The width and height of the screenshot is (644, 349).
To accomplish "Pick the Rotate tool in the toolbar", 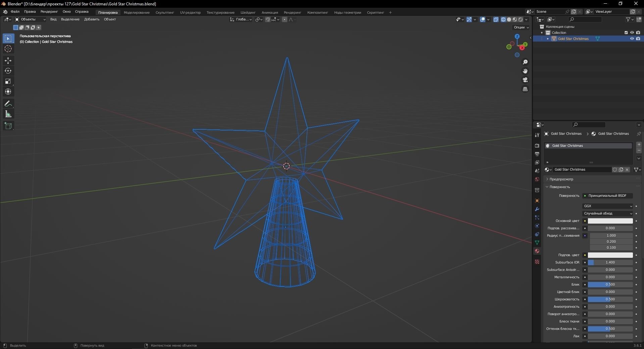I will [8, 71].
